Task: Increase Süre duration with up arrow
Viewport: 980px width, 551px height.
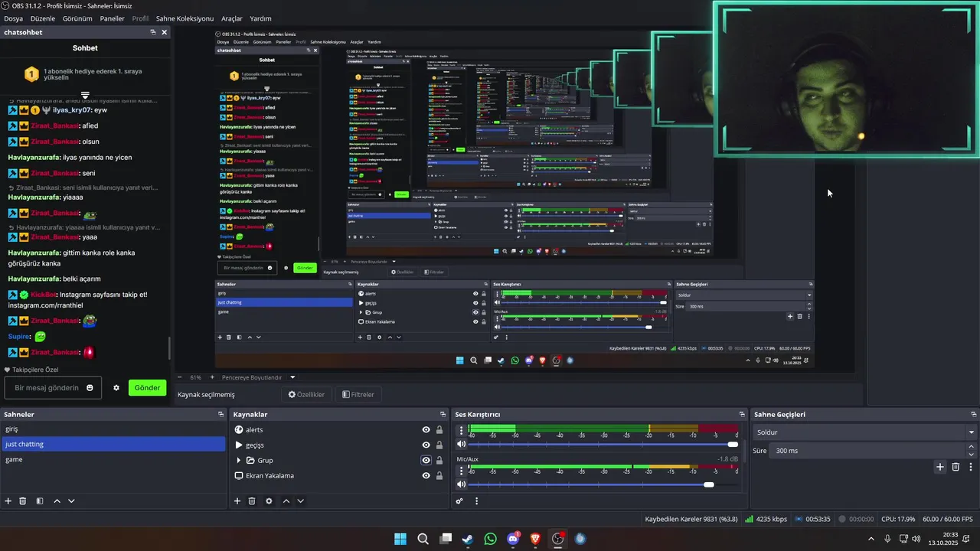Action: pyautogui.click(x=971, y=447)
